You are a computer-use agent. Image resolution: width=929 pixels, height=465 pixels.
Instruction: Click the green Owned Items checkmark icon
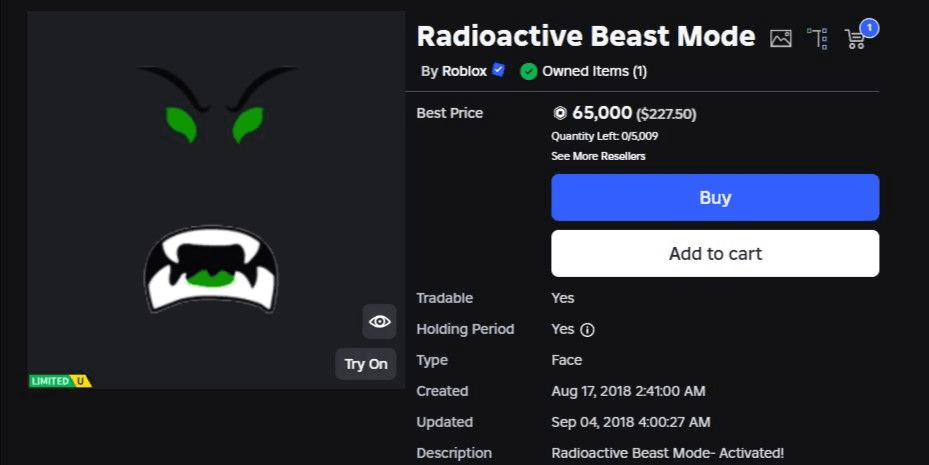[528, 72]
